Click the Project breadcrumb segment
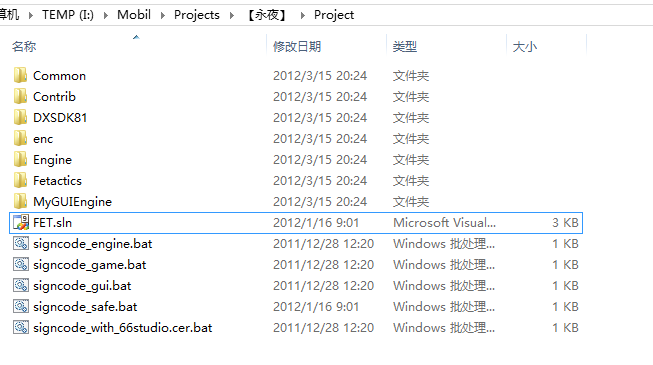This screenshot has width=653, height=365. [x=334, y=15]
